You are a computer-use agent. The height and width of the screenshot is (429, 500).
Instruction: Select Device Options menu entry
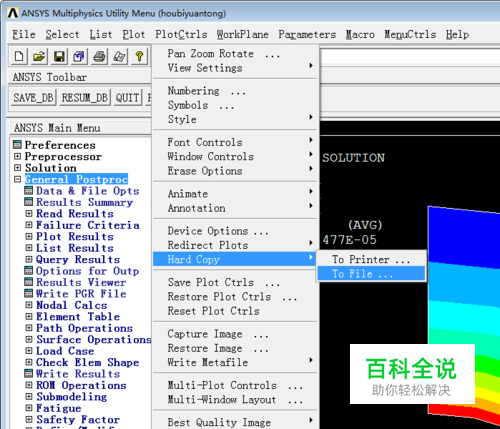coord(235,231)
